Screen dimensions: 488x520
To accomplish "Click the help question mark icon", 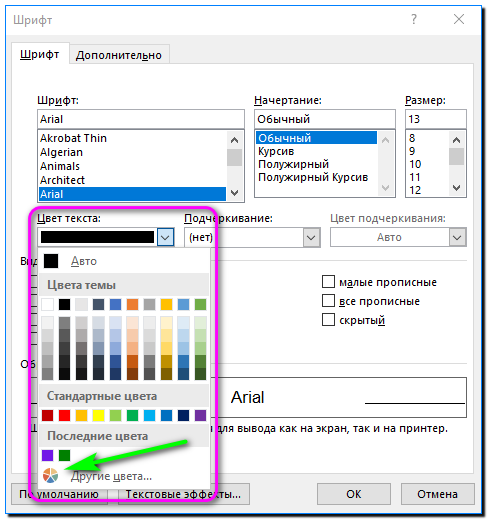I will (414, 19).
